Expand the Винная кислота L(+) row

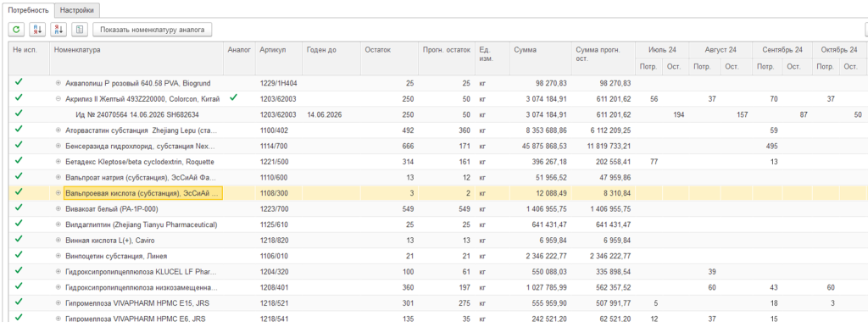click(58, 240)
